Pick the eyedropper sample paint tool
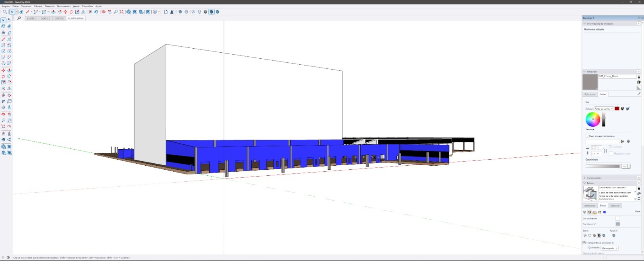 click(638, 94)
